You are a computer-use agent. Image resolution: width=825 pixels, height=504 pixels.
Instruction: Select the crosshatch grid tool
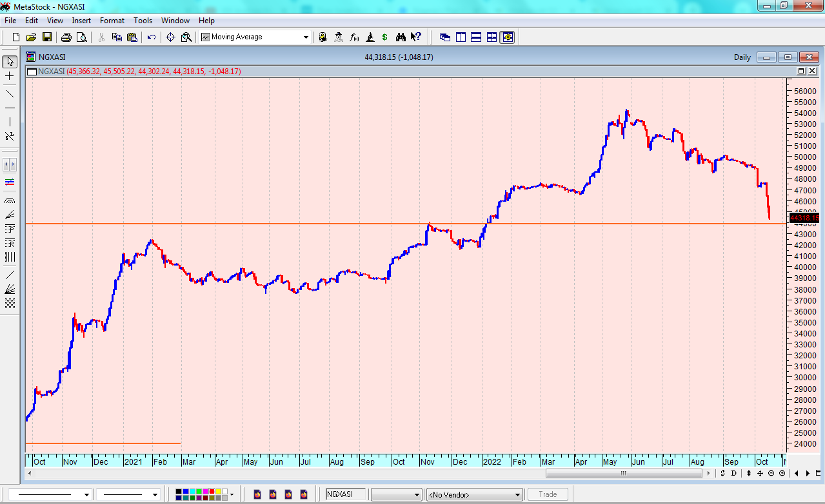10,303
